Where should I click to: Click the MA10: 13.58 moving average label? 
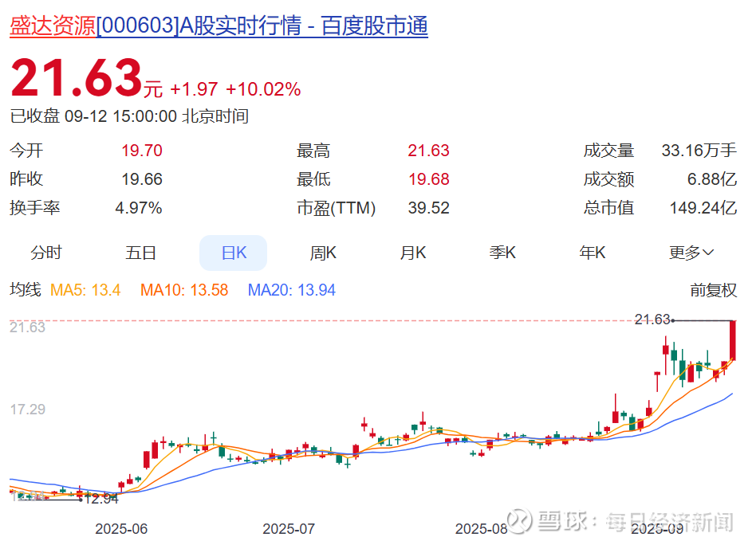(x=184, y=290)
